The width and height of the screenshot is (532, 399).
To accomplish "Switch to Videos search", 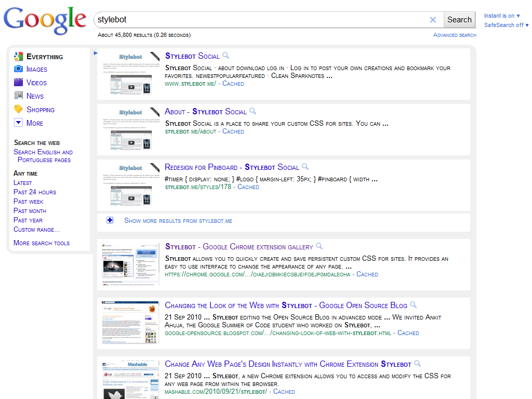I will coord(37,83).
